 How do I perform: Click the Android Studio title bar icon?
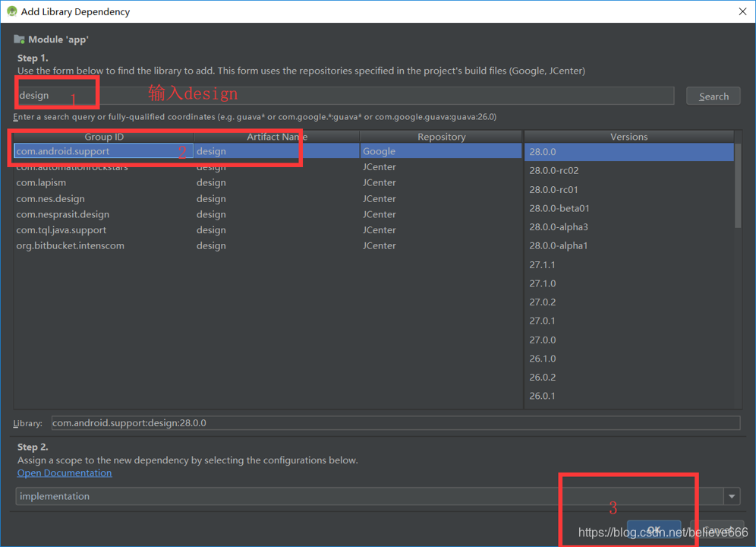[x=11, y=11]
